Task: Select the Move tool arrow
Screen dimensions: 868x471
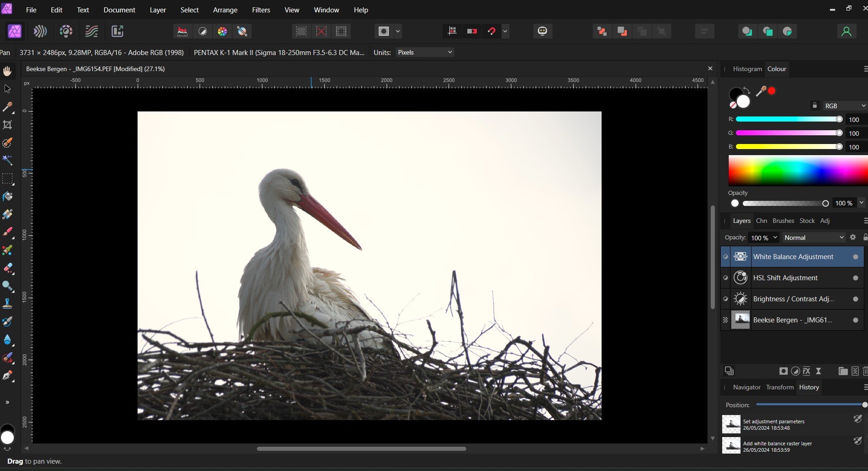Action: pos(7,89)
